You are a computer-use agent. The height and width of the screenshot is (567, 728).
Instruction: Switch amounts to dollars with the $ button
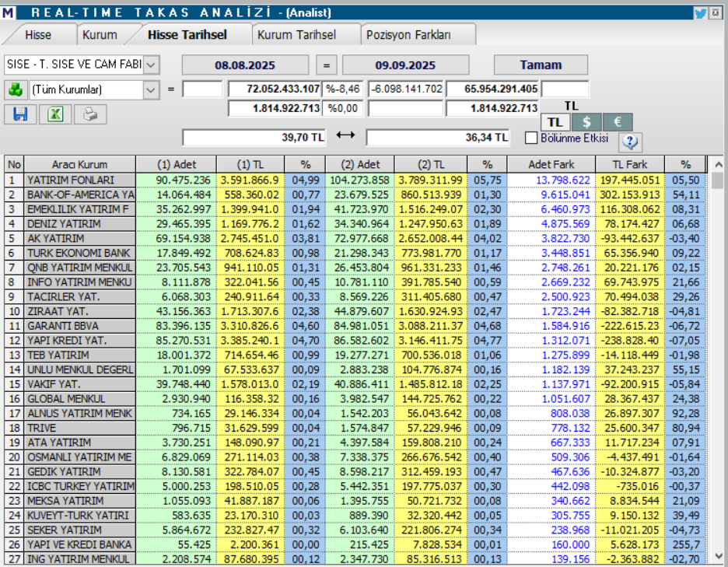586,122
